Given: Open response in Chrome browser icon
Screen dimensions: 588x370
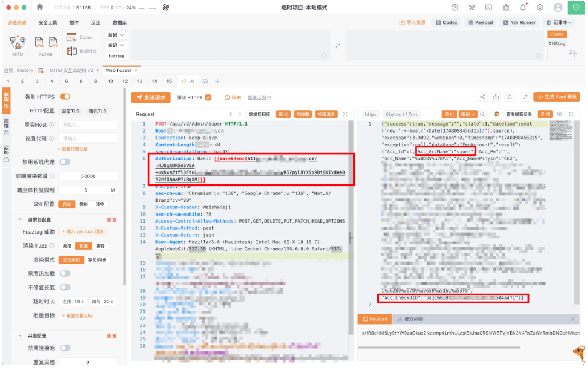Looking at the screenshot, I should pos(497,114).
